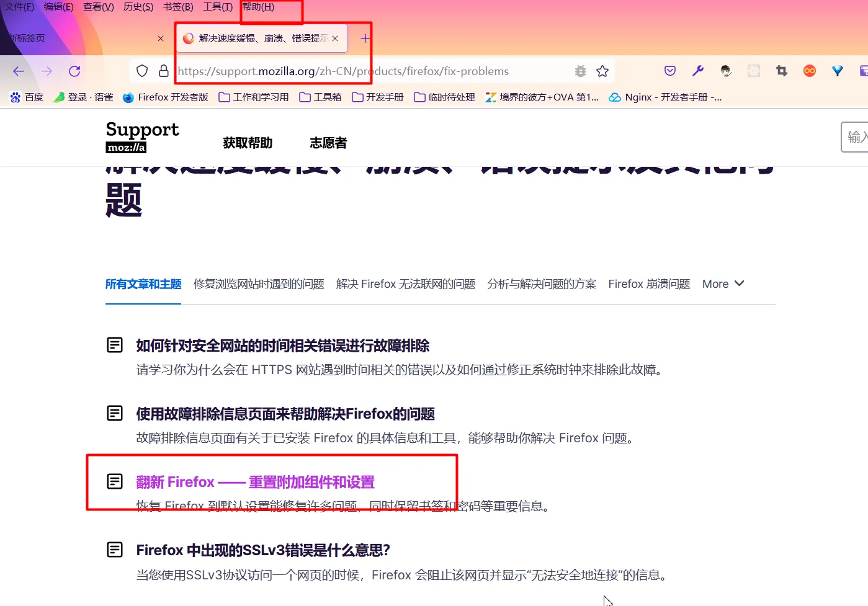The image size is (868, 606).
Task: Click the blue Y-shaped extension icon
Action: (838, 71)
